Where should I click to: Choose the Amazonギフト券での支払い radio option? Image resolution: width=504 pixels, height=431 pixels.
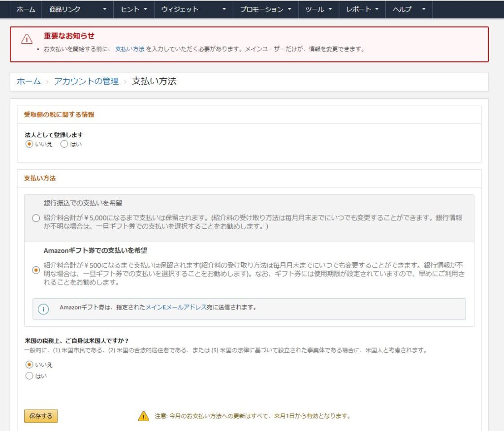[36, 270]
